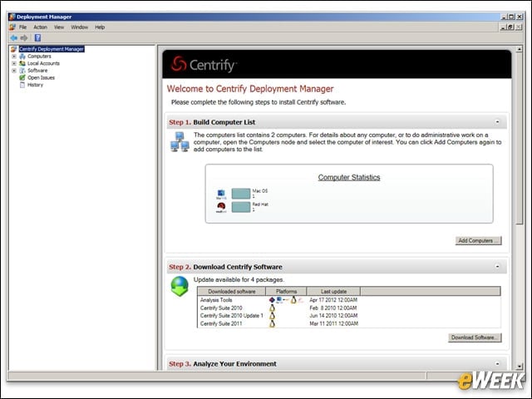Click the vertical scrollbar thumb in content pane
This screenshot has height=399, width=532.
coord(519,139)
